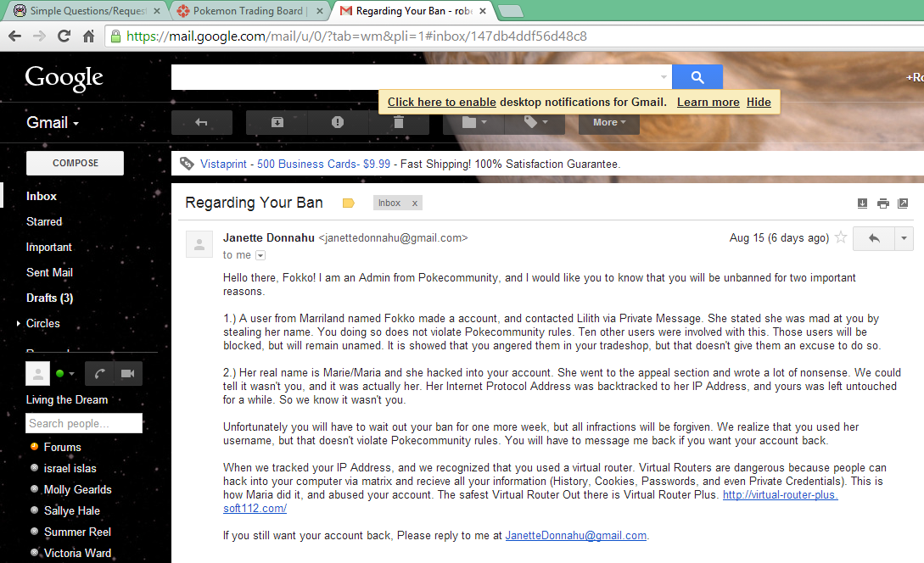Open virtual-router-plus link in email

[x=780, y=494]
